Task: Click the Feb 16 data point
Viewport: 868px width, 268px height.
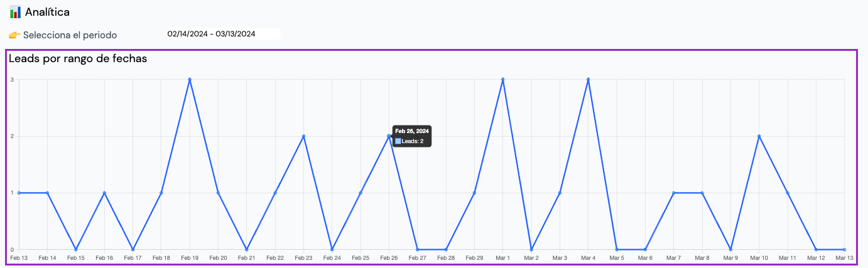Action: (104, 193)
